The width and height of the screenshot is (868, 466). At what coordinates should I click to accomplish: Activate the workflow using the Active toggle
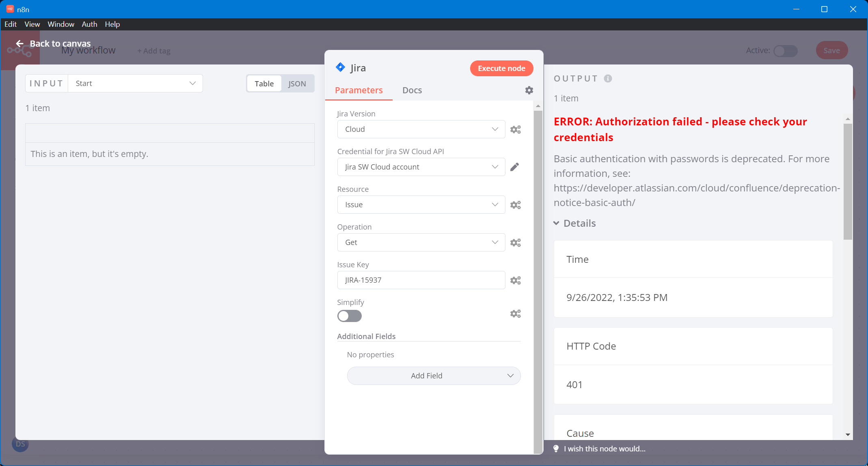784,51
